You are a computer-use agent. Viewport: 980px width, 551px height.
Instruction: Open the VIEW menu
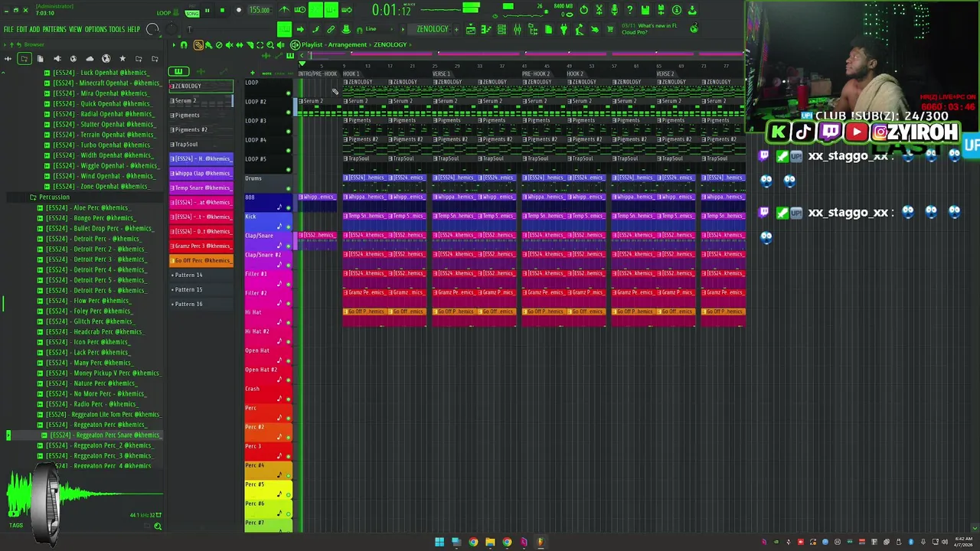75,29
